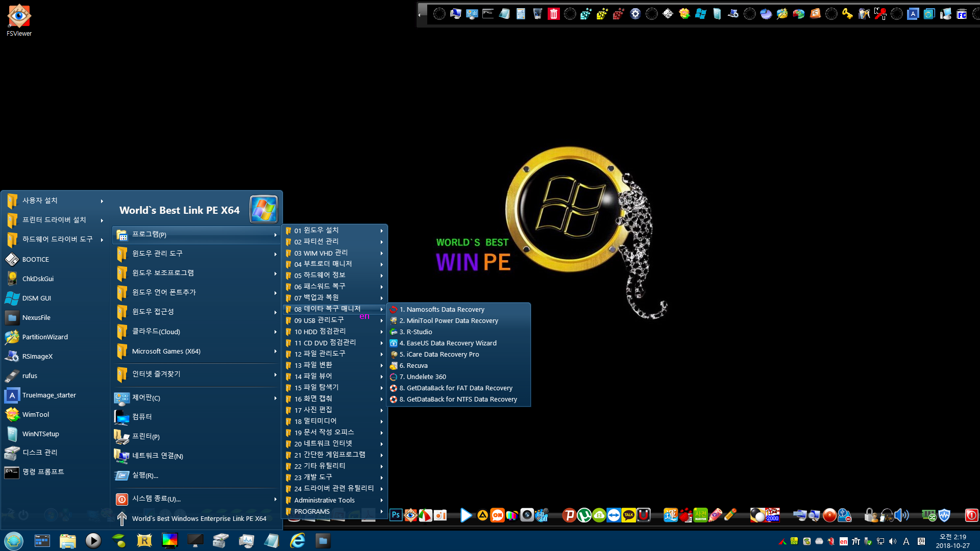Image resolution: width=980 pixels, height=551 pixels.
Task: Select 1. Namosofts Data Recovery
Action: point(458,309)
